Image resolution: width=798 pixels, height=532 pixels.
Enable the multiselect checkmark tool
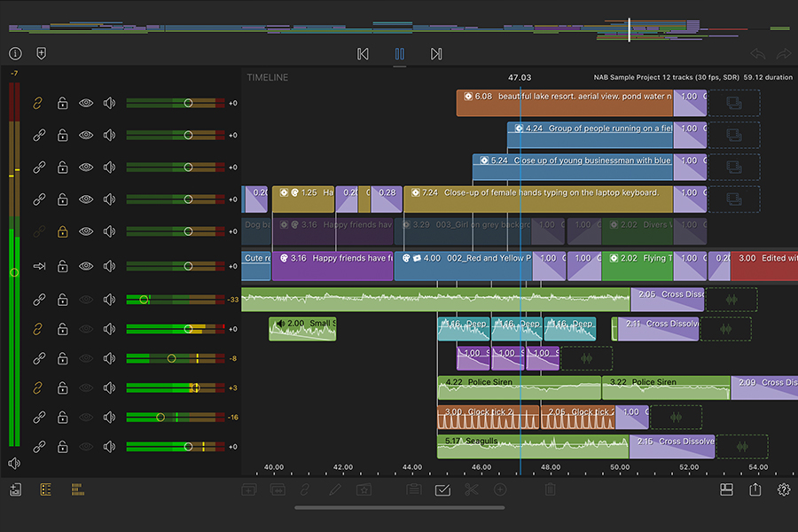click(442, 489)
